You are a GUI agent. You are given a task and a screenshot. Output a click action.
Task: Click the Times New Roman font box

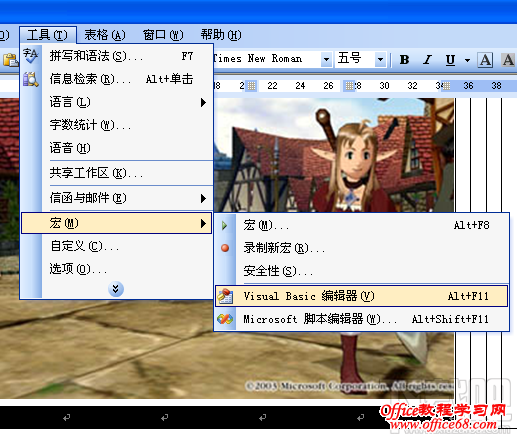(267, 59)
